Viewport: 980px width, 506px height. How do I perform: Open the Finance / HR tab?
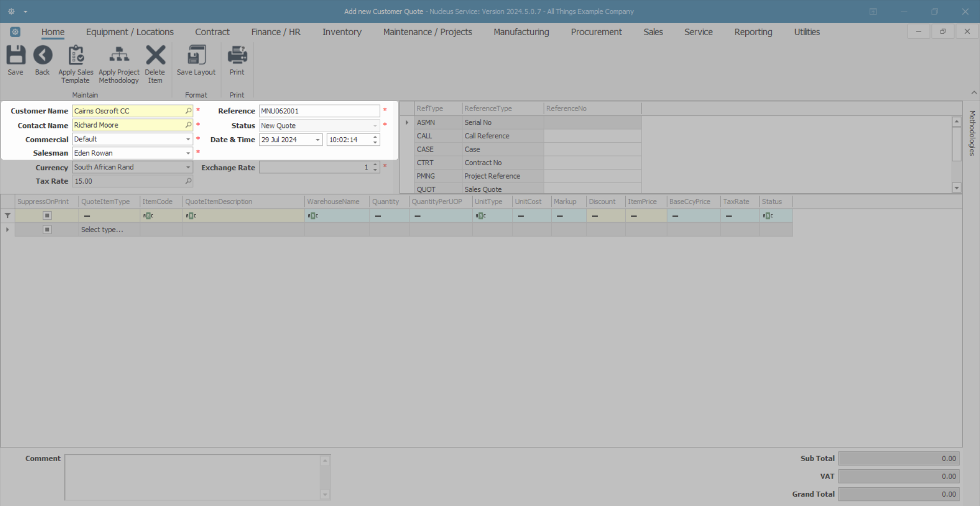[x=276, y=32]
